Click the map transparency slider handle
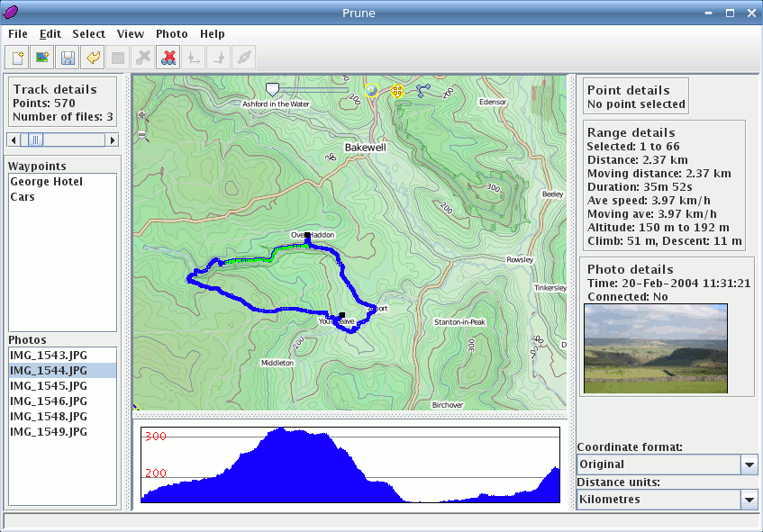The width and height of the screenshot is (763, 532). point(272,89)
